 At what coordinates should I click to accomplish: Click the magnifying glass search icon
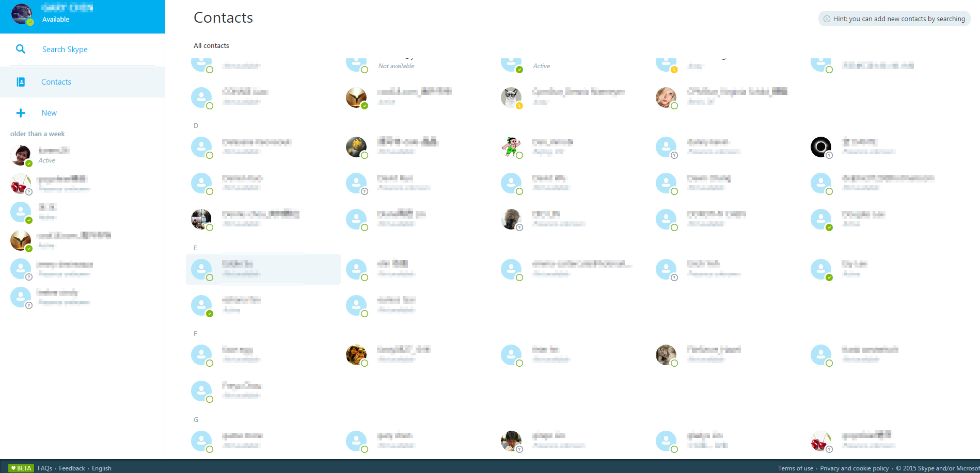coord(21,49)
